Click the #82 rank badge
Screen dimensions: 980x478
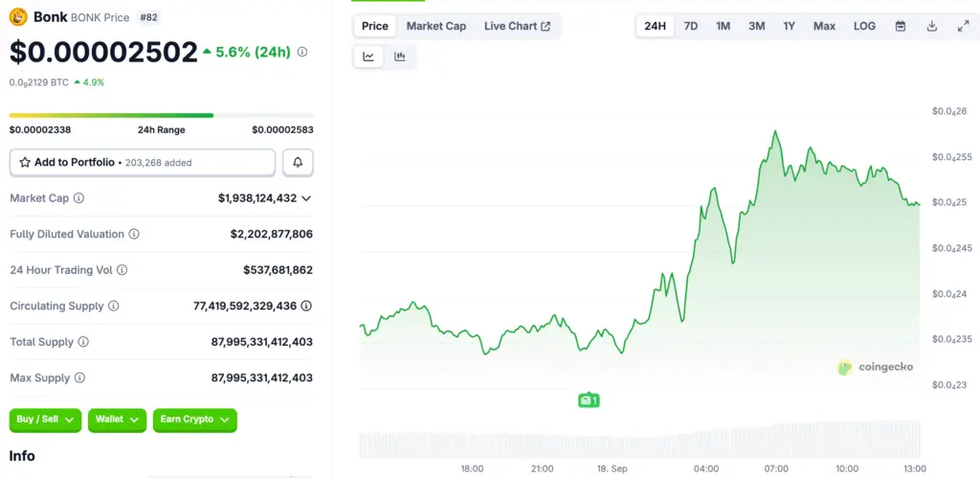pos(148,17)
